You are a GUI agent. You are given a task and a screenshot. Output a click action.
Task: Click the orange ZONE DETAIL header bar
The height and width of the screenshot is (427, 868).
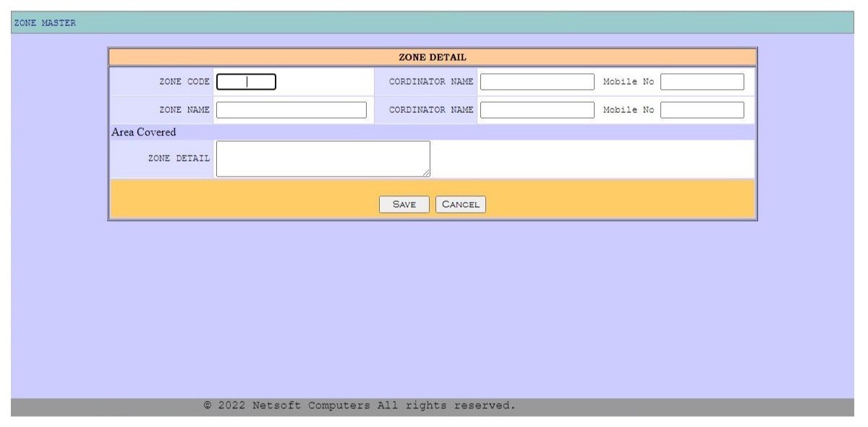[433, 57]
